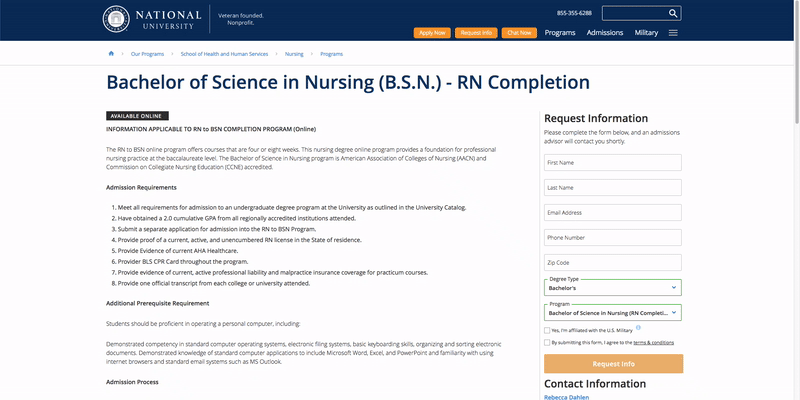Submit the form's Request Info button

pos(613,364)
